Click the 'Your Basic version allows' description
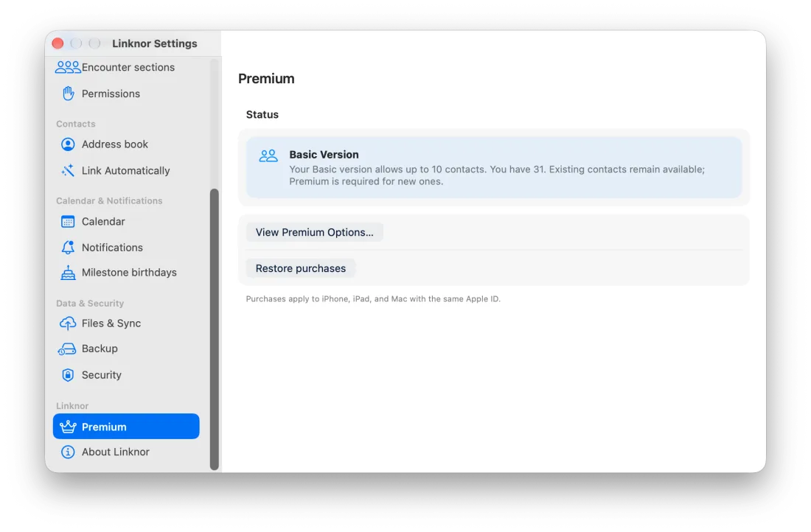The width and height of the screenshot is (811, 532). click(x=496, y=175)
